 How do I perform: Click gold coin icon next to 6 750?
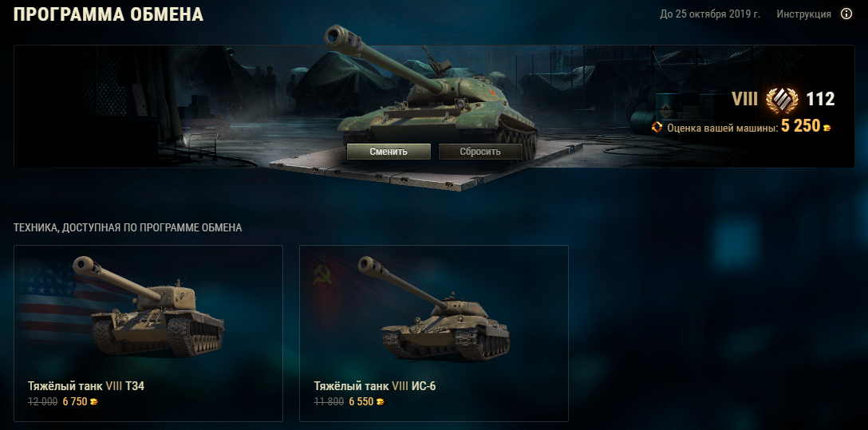(93, 402)
